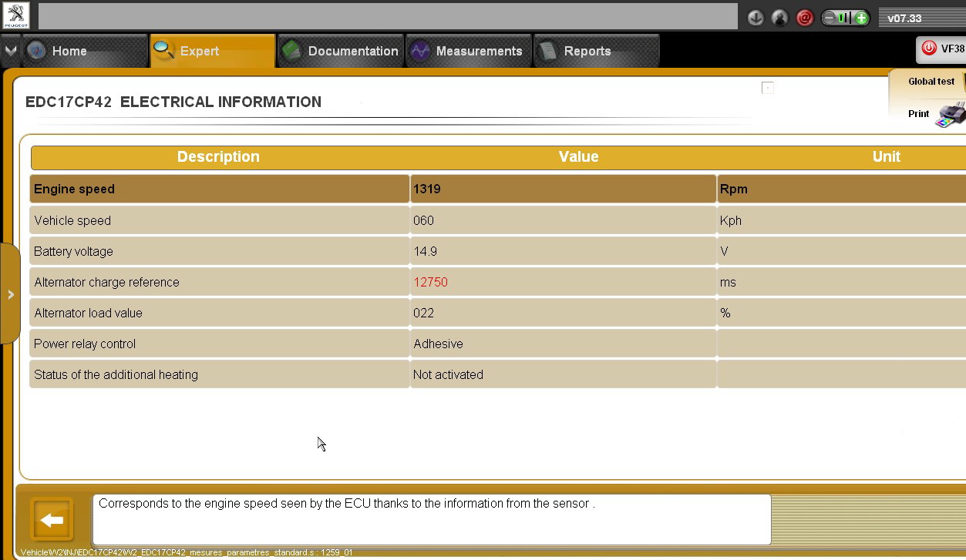Click the Expert magnifier icon

(164, 50)
